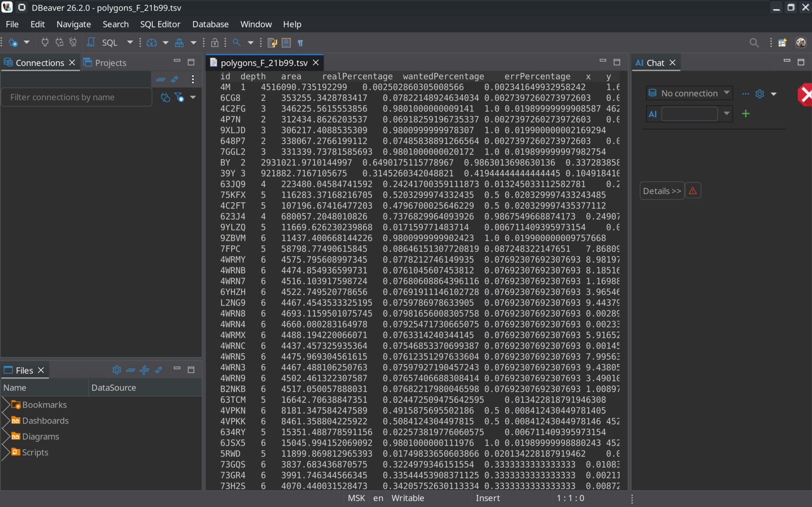
Task: Click the Disconnect crossed-plug icon in toolbar
Action: click(73, 43)
